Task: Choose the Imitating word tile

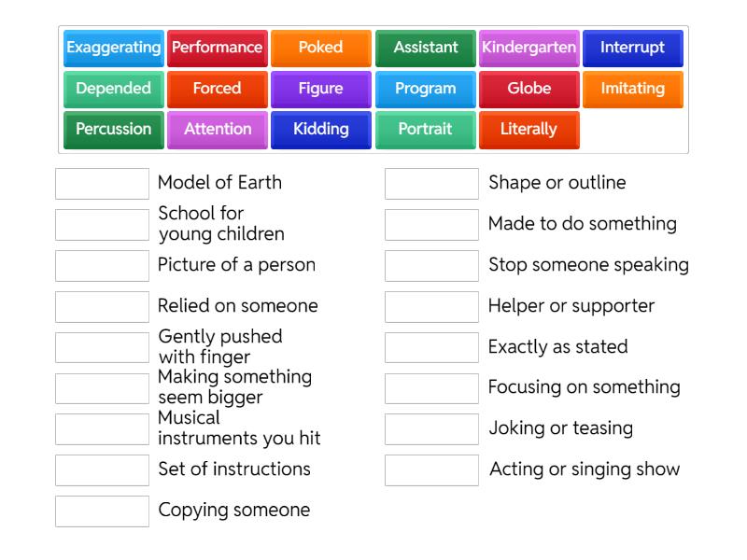Action: point(633,89)
